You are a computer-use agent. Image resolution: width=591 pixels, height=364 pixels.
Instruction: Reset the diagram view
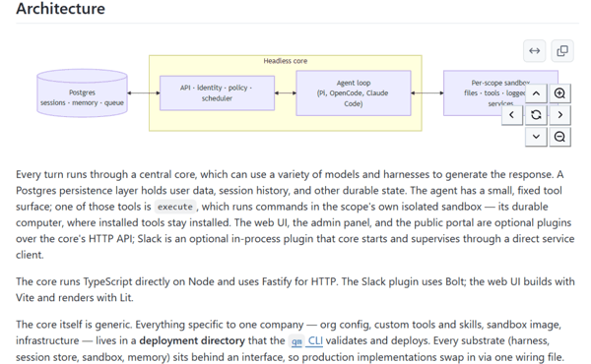click(x=536, y=115)
